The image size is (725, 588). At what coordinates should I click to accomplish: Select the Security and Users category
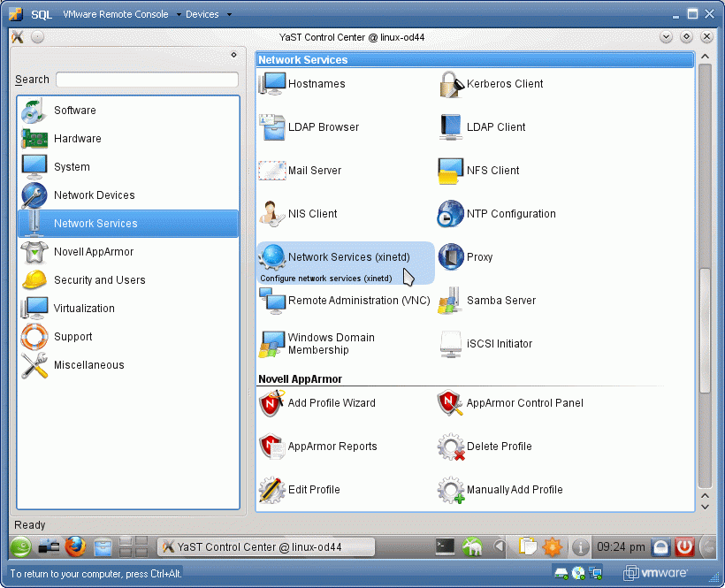pyautogui.click(x=128, y=280)
